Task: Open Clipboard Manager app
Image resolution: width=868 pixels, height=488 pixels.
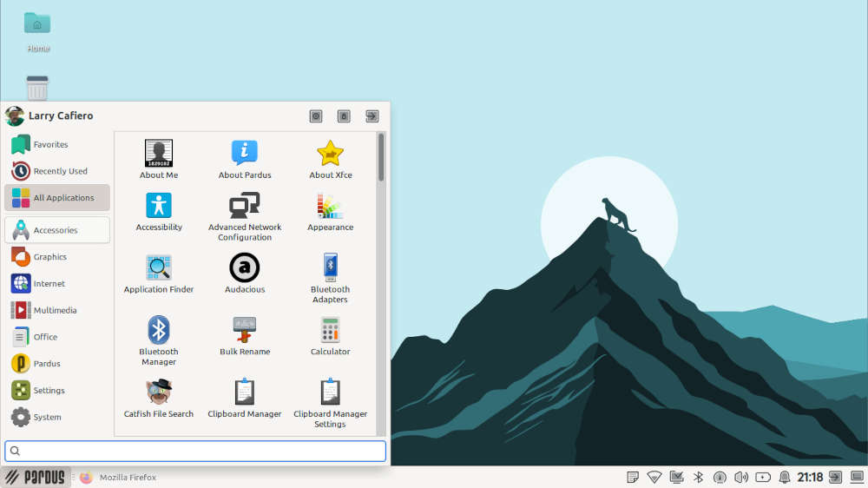Action: (x=245, y=398)
